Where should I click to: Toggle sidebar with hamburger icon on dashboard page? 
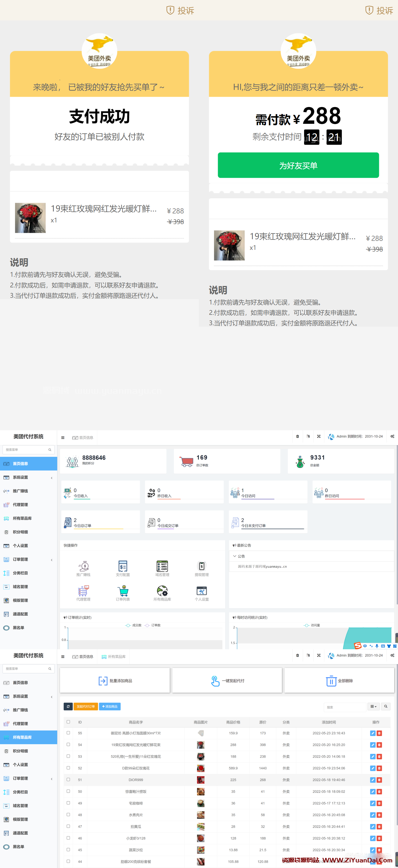63,438
